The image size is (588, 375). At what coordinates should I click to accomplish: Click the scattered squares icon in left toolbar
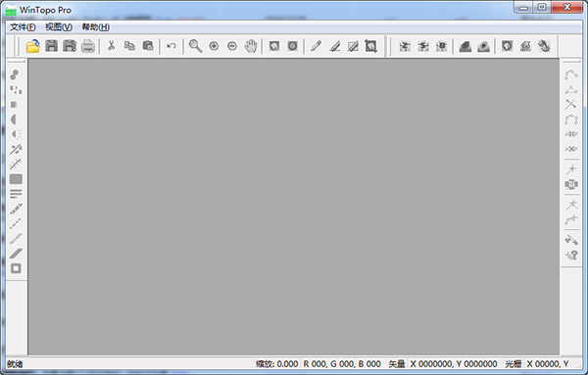click(x=16, y=90)
